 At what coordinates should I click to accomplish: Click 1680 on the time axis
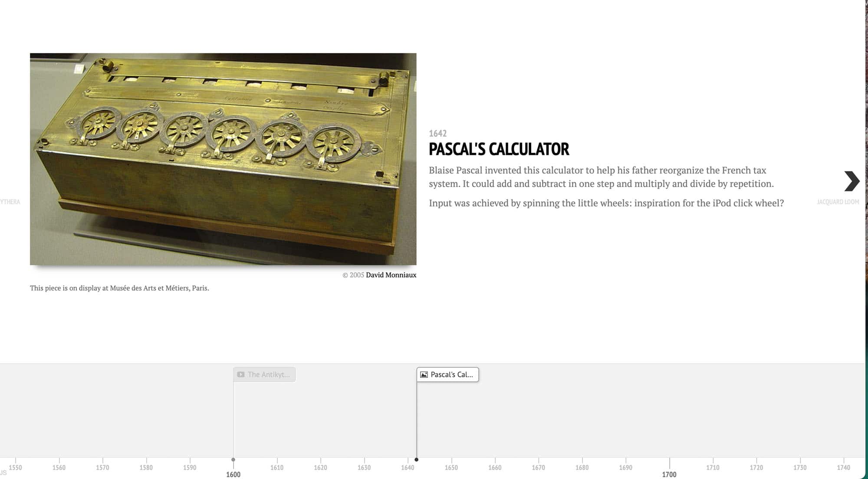tap(582, 468)
